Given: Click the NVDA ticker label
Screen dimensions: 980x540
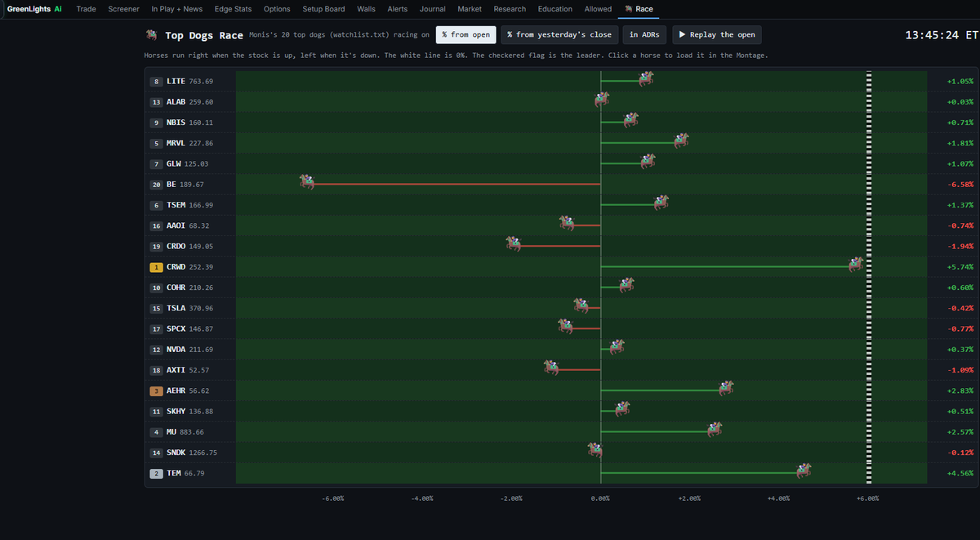Looking at the screenshot, I should coord(176,350).
